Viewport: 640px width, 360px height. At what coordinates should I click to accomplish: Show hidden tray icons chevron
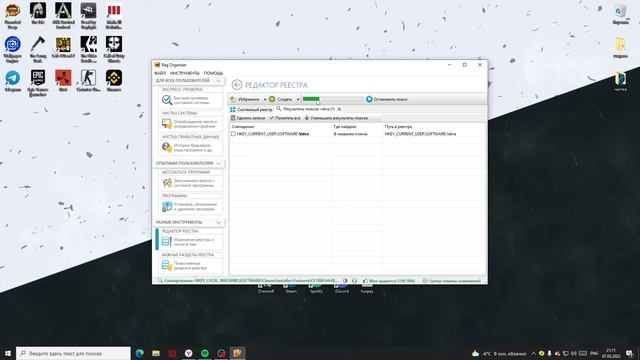(x=533, y=353)
